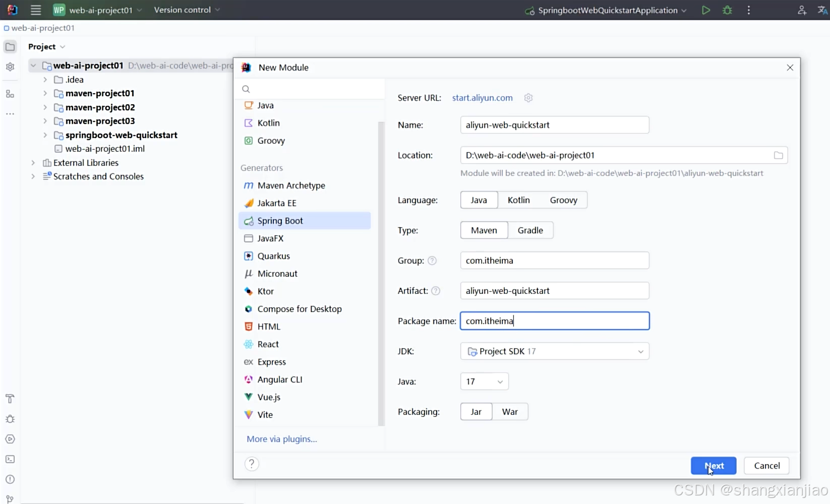The image size is (830, 504).
Task: Open the main hamburger menu
Action: click(x=36, y=10)
